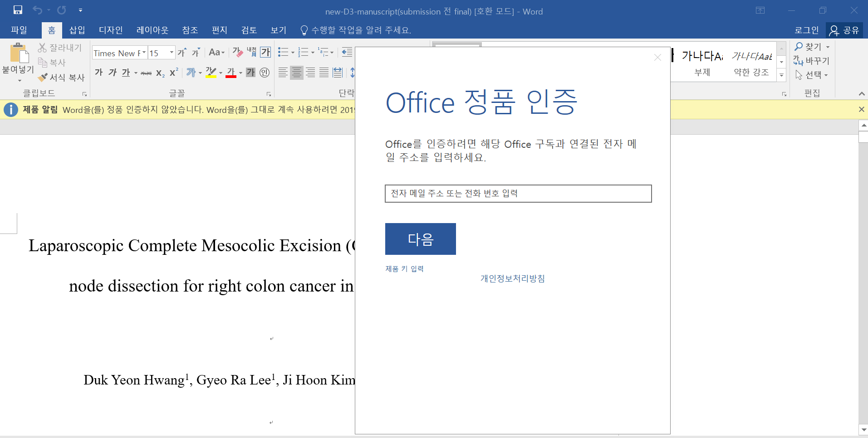Collapse the ribbon with the chevron
The width and height of the screenshot is (868, 438).
click(x=861, y=93)
